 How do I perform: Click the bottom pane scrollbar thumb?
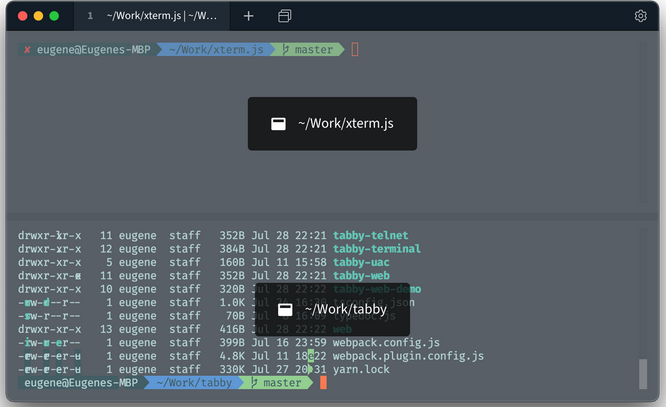tap(643, 374)
